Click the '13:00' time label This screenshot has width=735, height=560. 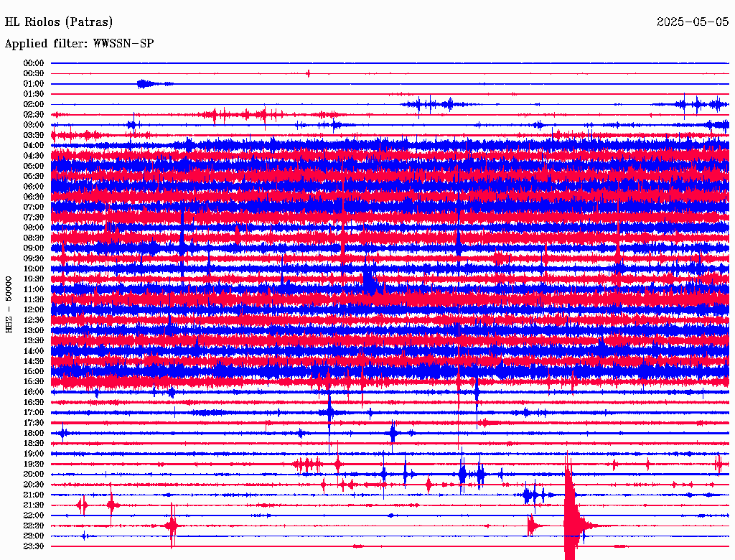pyautogui.click(x=34, y=331)
